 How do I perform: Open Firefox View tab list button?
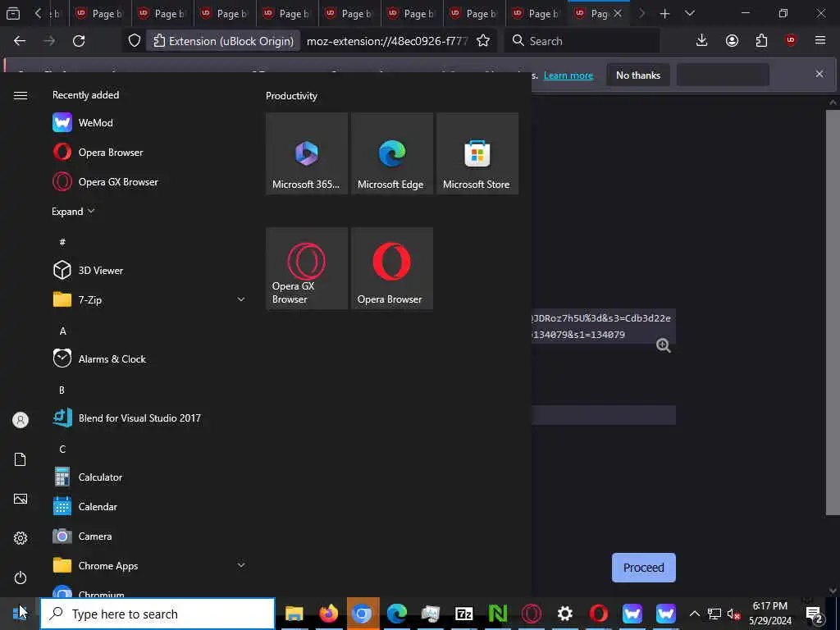[x=13, y=13]
